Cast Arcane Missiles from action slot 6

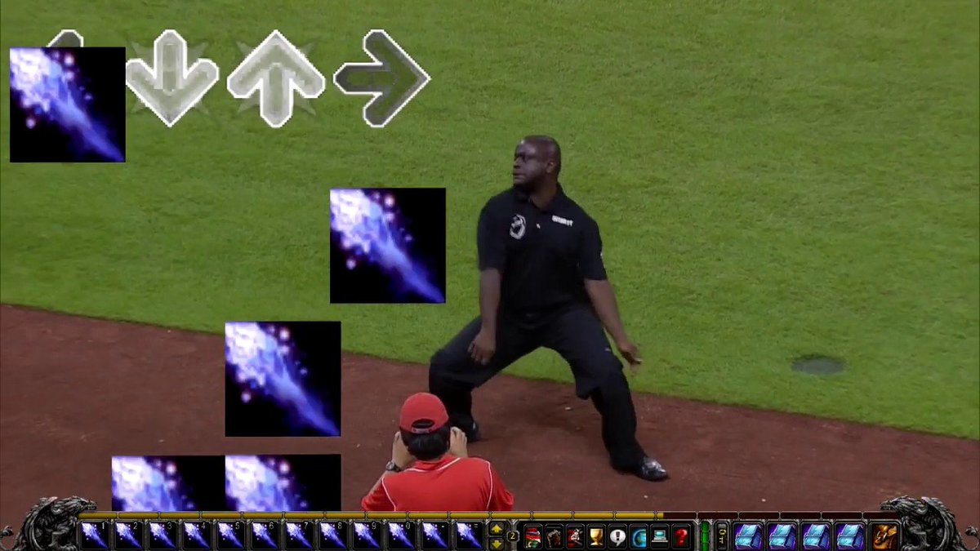(x=265, y=535)
